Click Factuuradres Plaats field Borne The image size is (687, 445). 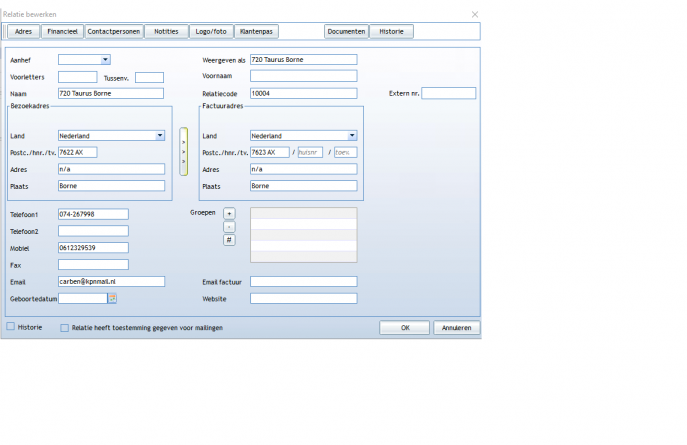[x=304, y=186]
